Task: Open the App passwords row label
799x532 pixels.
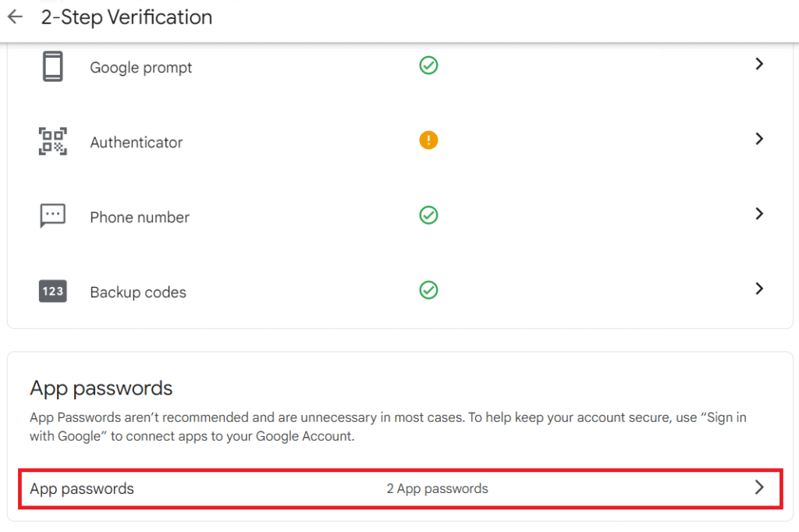Action: [x=81, y=488]
